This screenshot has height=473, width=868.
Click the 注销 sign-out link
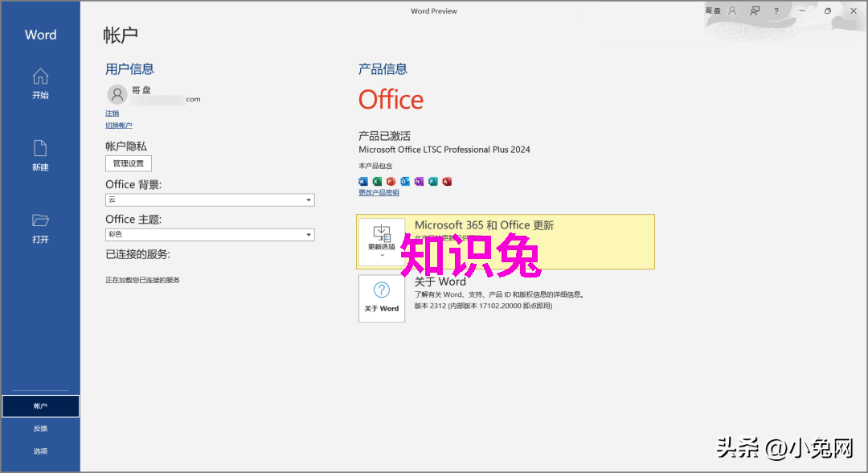point(113,113)
